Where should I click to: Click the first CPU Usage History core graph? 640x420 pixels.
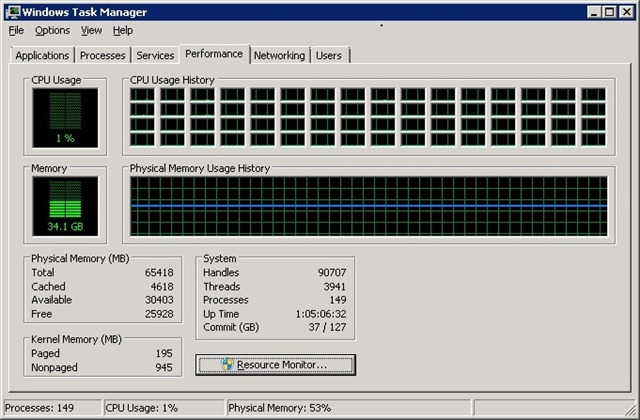(x=142, y=94)
